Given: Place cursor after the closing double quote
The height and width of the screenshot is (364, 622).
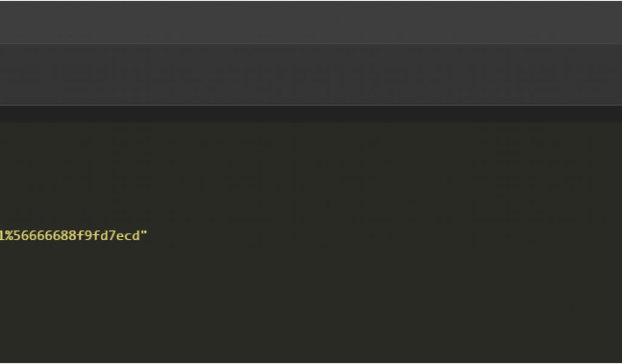Looking at the screenshot, I should tap(148, 235).
